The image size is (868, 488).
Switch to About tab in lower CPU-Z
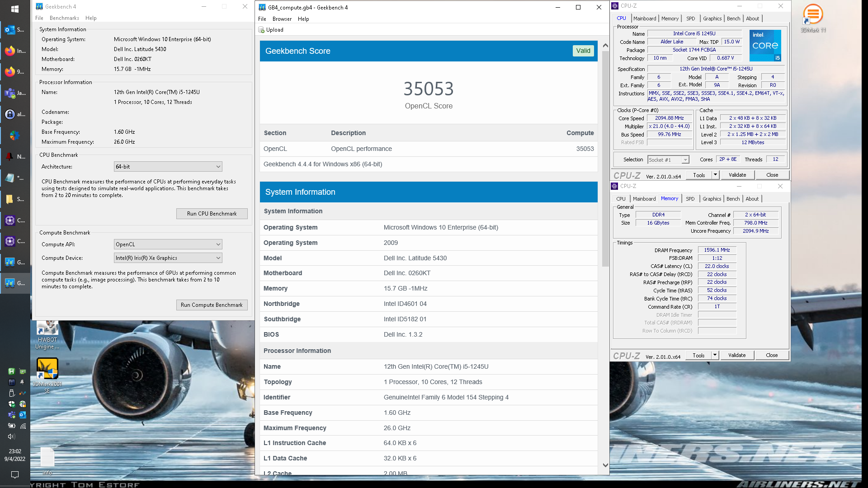pos(752,199)
